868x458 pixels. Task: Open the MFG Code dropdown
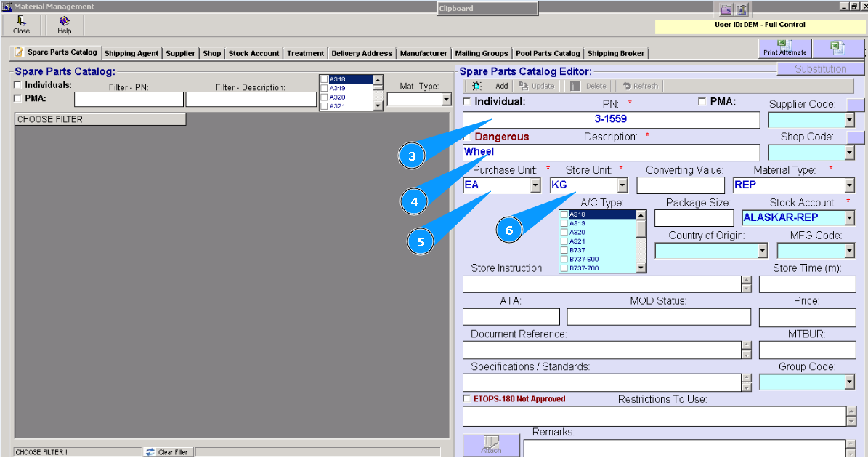point(850,251)
